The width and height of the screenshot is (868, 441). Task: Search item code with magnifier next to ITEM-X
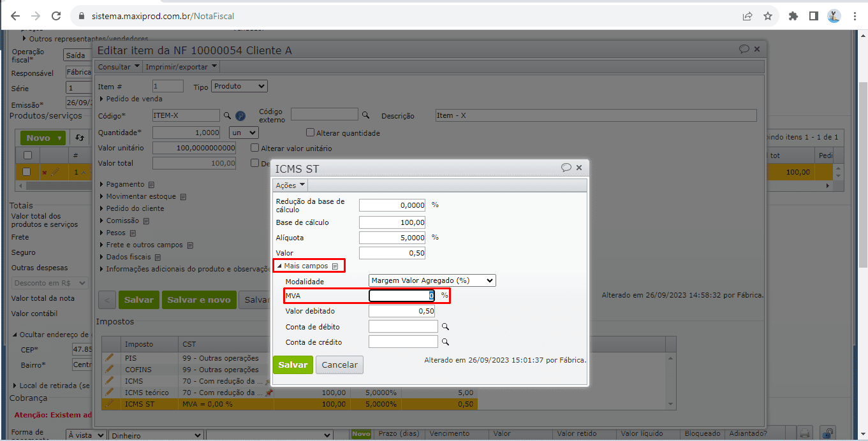pyautogui.click(x=226, y=115)
